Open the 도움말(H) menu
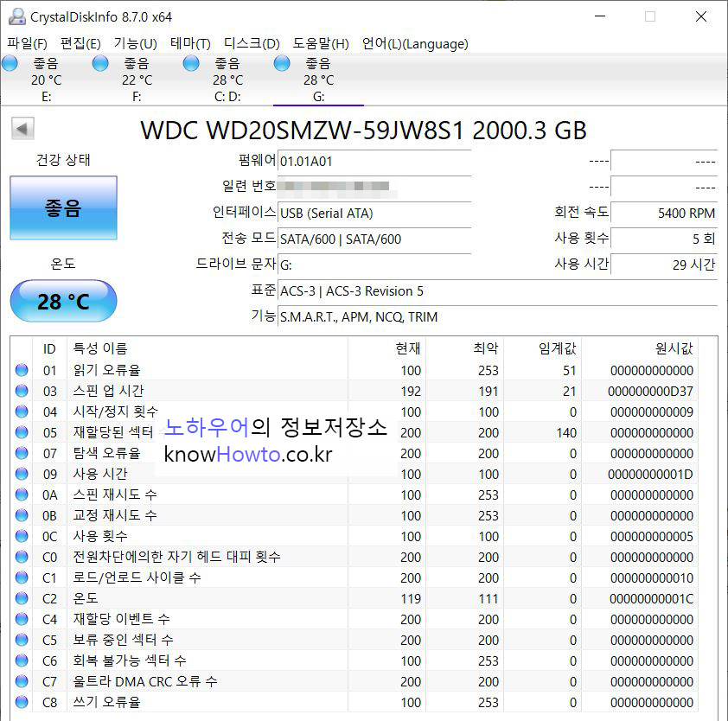This screenshot has width=728, height=721. 321,43
